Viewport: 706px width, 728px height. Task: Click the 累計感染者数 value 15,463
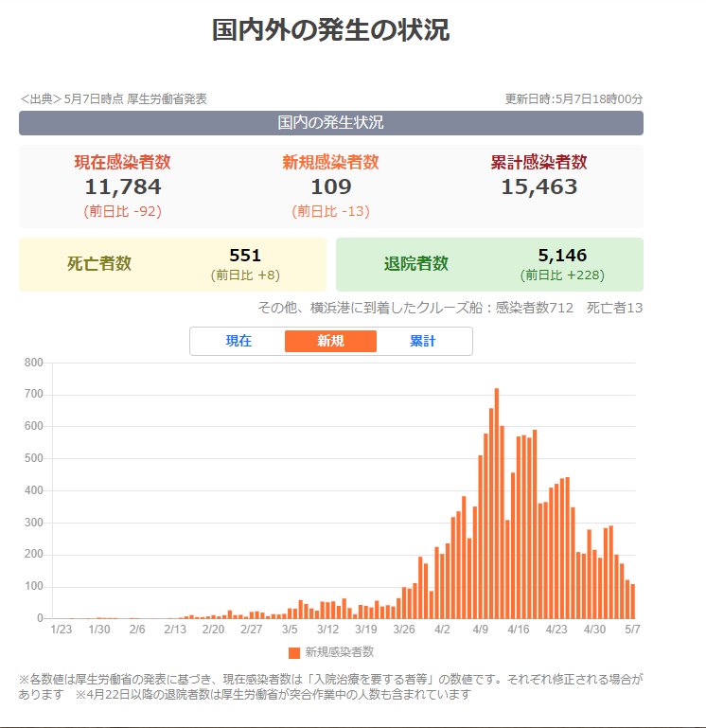coord(538,186)
